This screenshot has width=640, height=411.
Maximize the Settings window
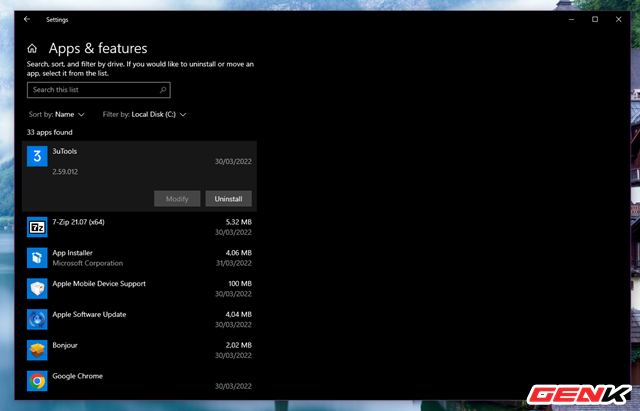[x=594, y=19]
